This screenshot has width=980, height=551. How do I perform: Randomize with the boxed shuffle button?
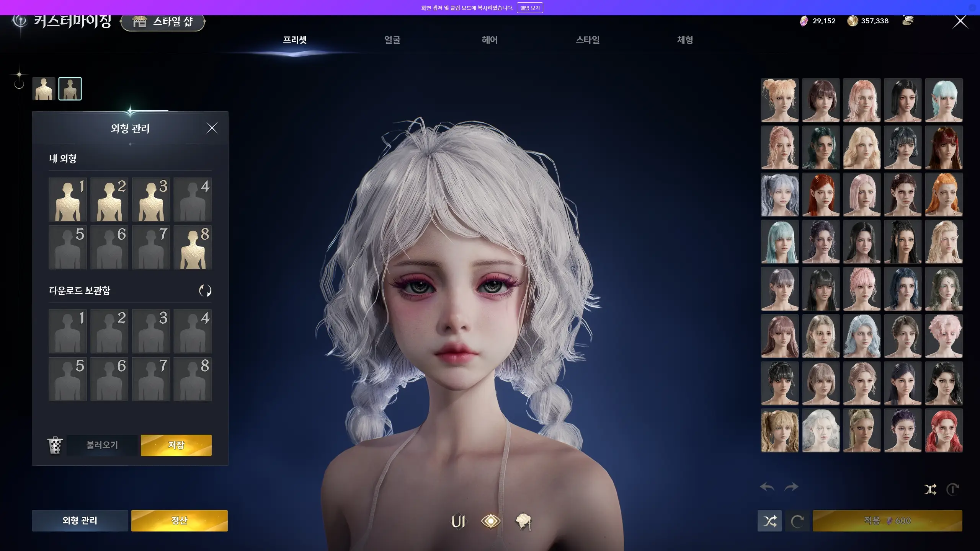pos(770,521)
